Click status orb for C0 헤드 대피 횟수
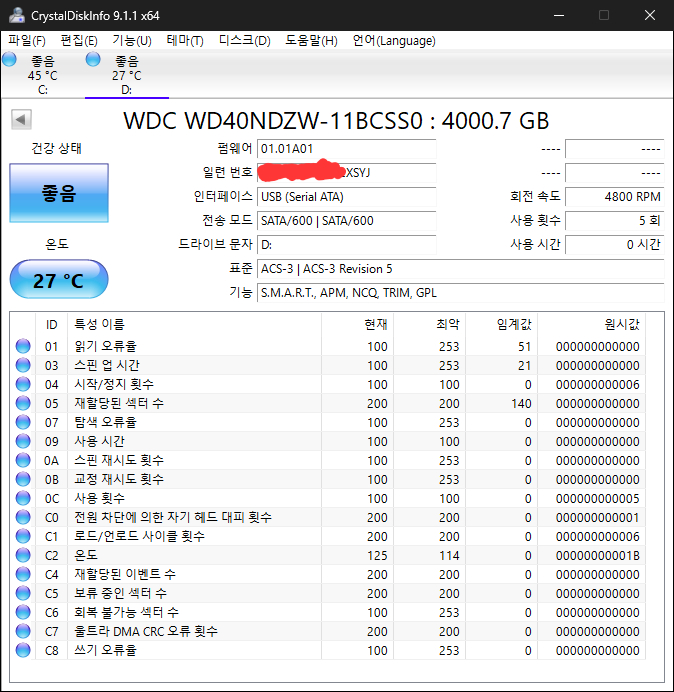 click(23, 517)
